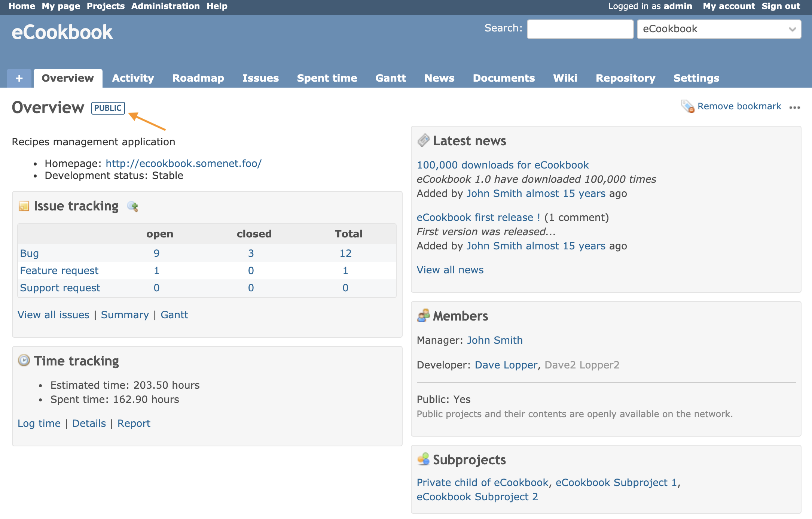Click the Subprojects header icon
Viewport: 812px width, 519px height.
(423, 459)
